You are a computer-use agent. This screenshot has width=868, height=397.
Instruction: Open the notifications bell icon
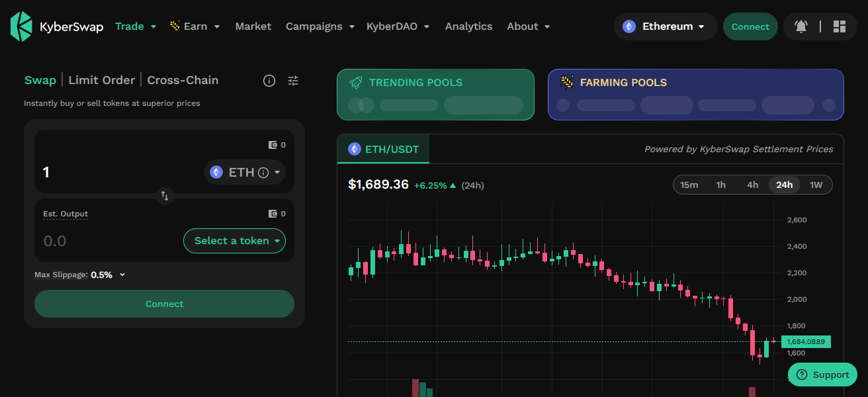(x=801, y=26)
